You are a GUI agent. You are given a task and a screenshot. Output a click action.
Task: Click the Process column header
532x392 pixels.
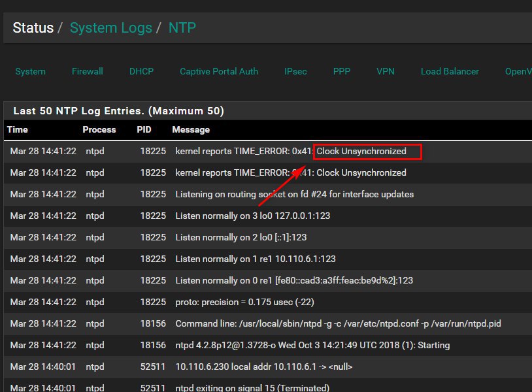click(x=99, y=129)
